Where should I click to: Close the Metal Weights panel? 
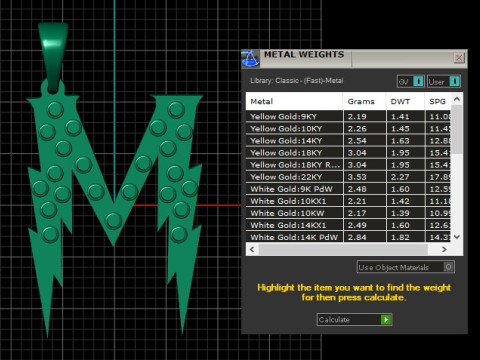coord(459,58)
